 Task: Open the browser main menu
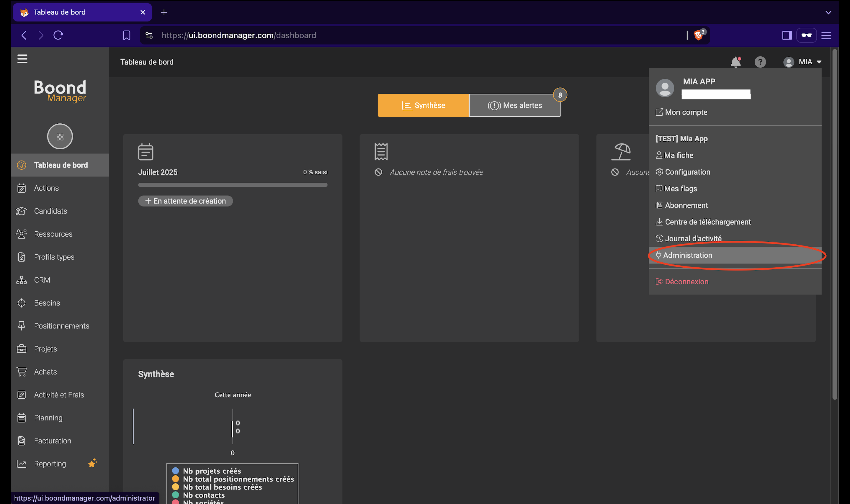click(x=826, y=35)
